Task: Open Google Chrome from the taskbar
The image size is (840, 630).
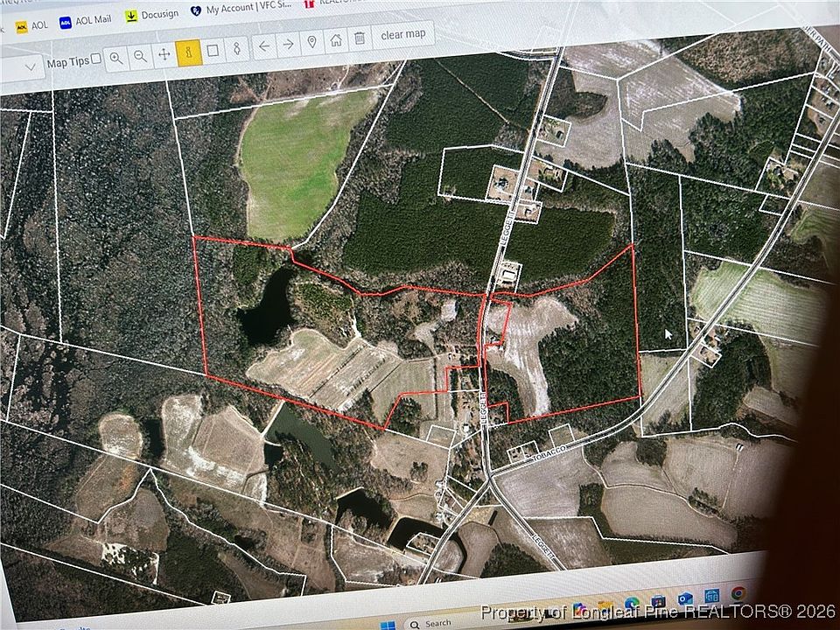Action: point(738,593)
